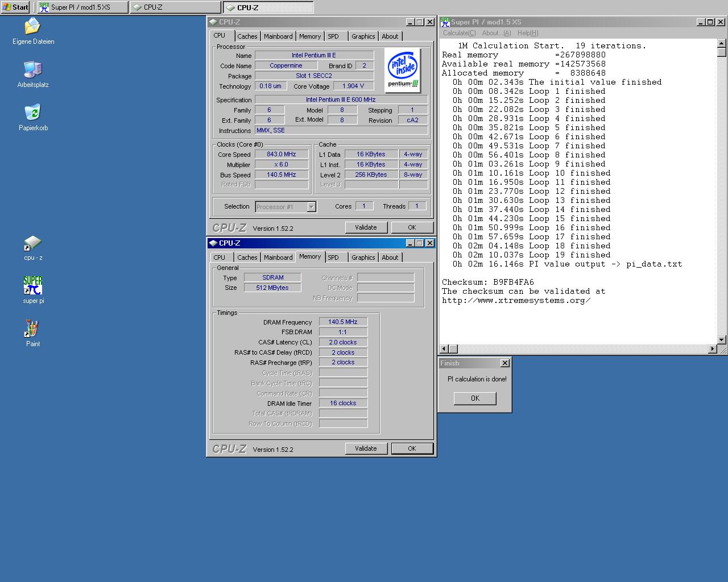The height and width of the screenshot is (582, 728).
Task: Switch to the active CPU-Z taskbar button
Action: coord(268,7)
